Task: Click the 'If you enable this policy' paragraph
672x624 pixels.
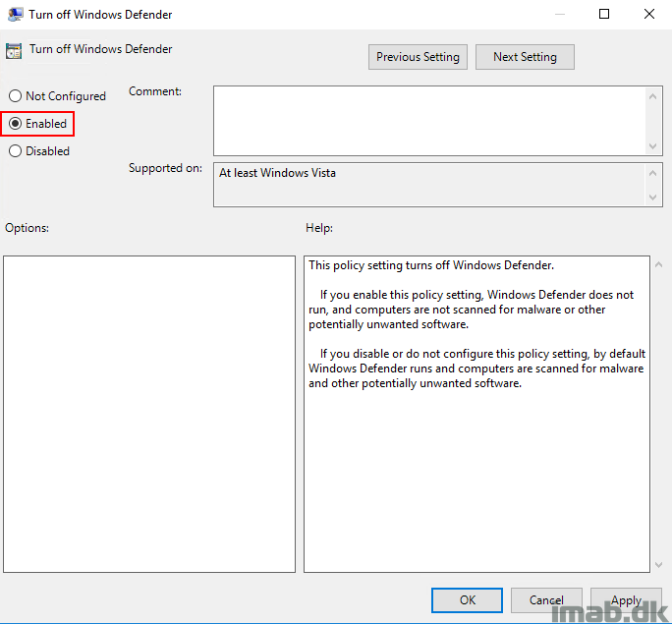Action: [471, 310]
